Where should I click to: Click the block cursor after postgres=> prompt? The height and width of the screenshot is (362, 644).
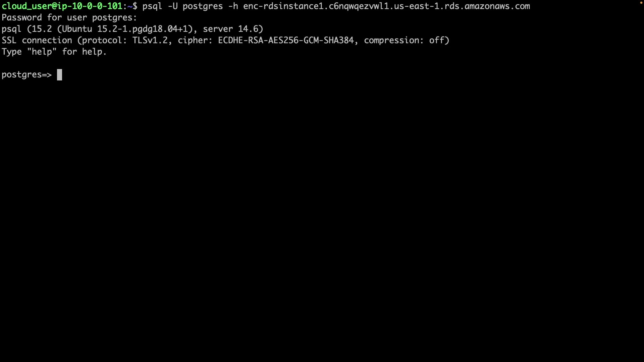(59, 75)
